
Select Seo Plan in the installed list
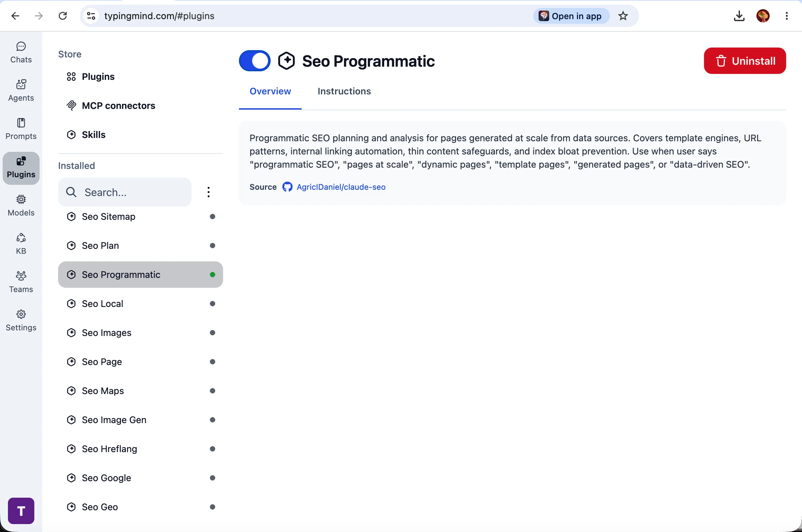pyautogui.click(x=141, y=246)
